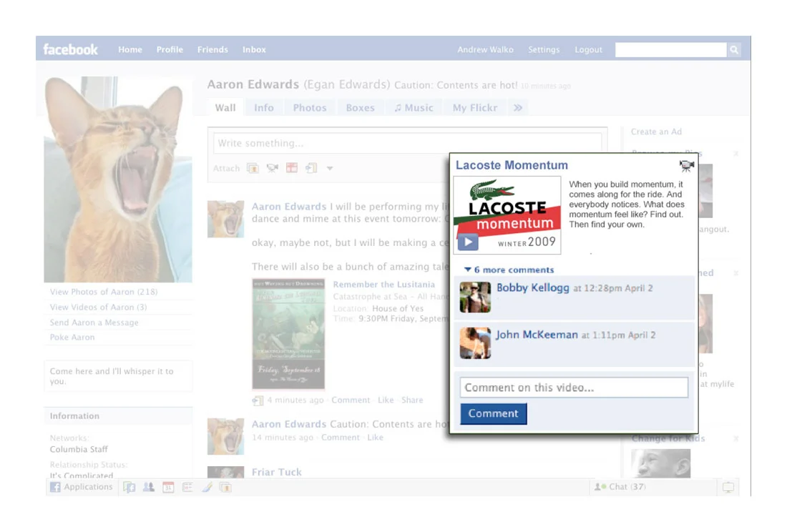Attach a video with the camera icon
Screen dimensions: 787x532
click(x=273, y=168)
